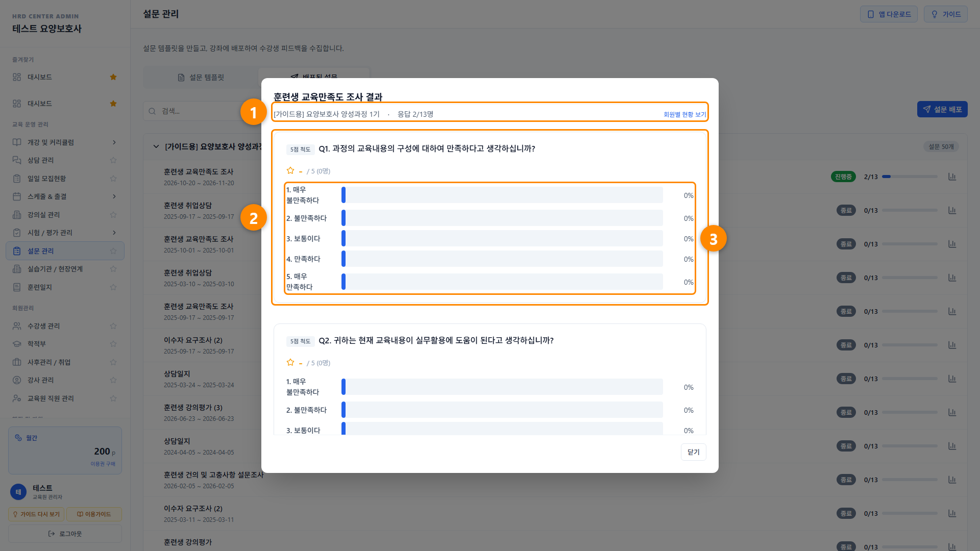Close the survey results dialog with 닫기
The height and width of the screenshot is (551, 980).
(693, 452)
